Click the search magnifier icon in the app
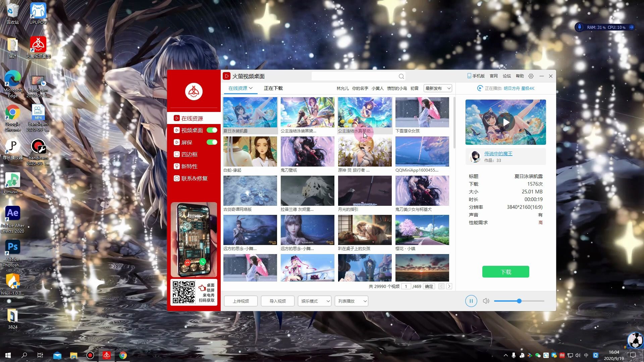 [401, 76]
